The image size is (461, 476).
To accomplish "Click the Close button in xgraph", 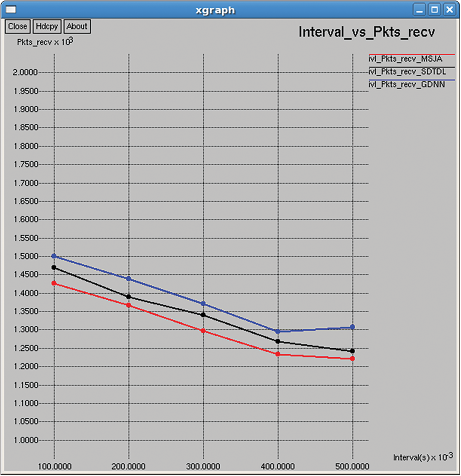I will 18,27.
